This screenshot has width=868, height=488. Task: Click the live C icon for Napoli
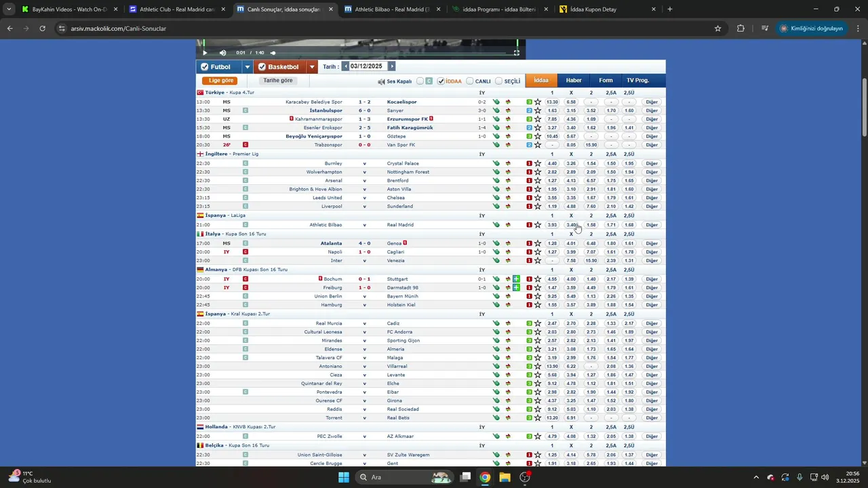[245, 252]
